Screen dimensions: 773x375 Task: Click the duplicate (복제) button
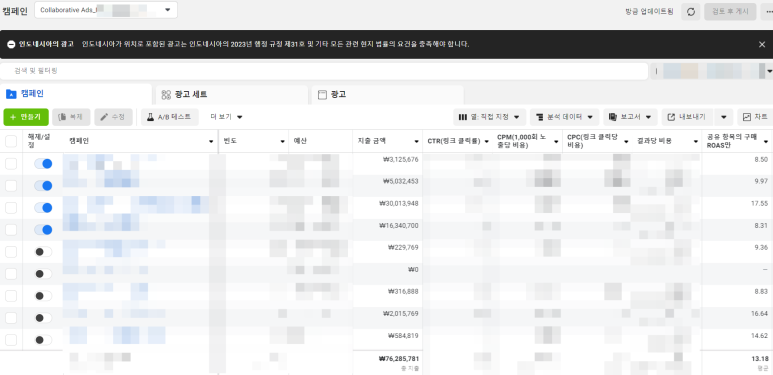71,117
